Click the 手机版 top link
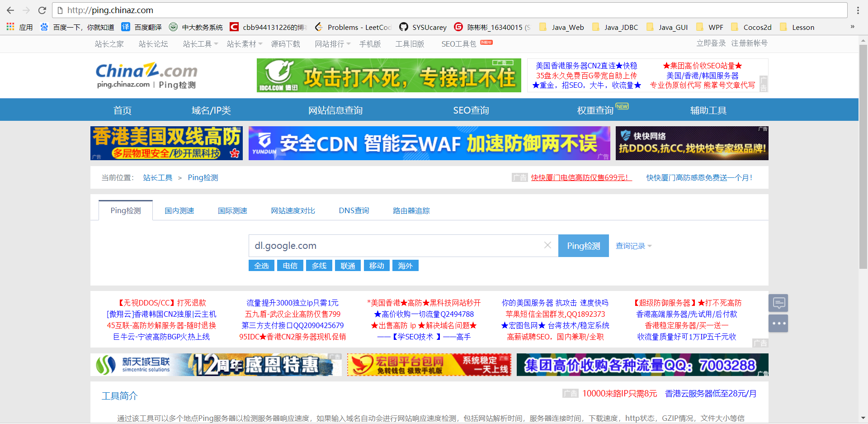The image size is (868, 424). (x=370, y=44)
